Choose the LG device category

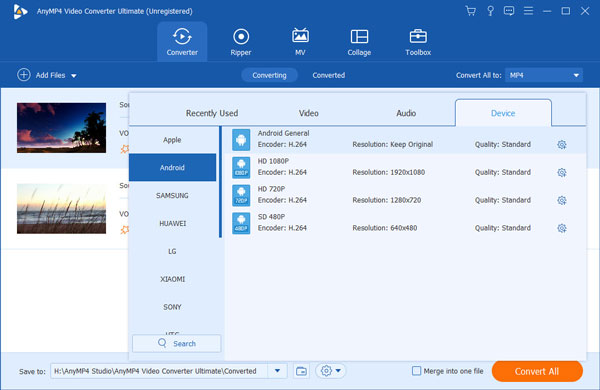pos(172,251)
